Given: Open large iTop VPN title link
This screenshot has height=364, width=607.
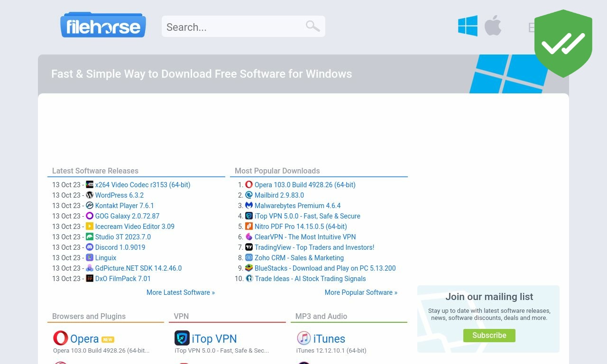Looking at the screenshot, I should coord(214,339).
